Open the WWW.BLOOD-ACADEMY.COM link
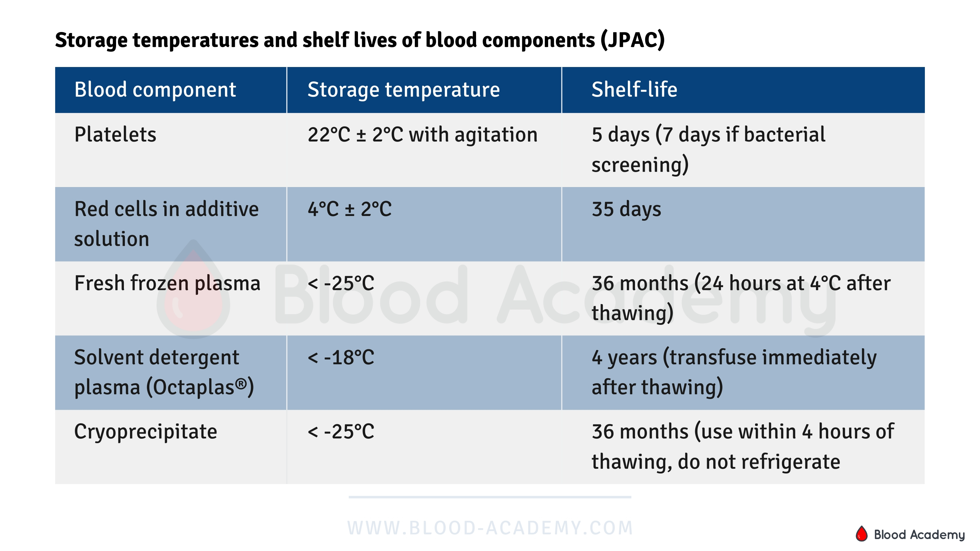Viewport: 980px width, 551px height. click(x=490, y=528)
